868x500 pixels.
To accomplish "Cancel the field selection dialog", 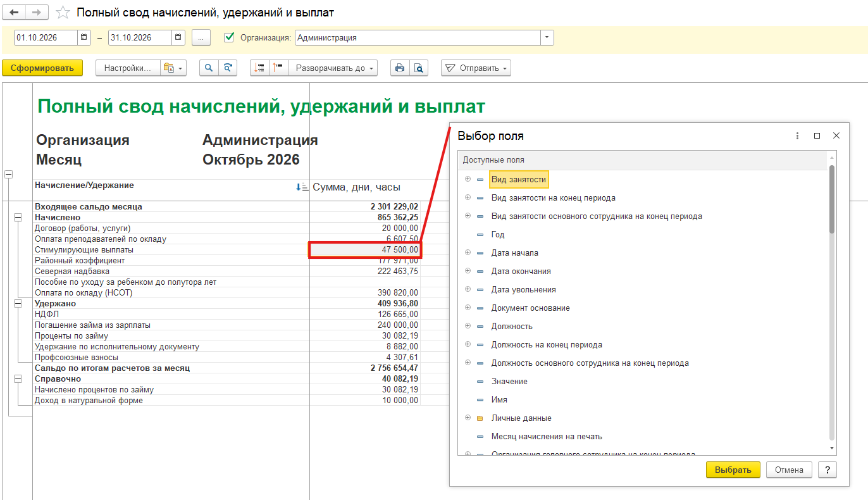I will coord(789,470).
